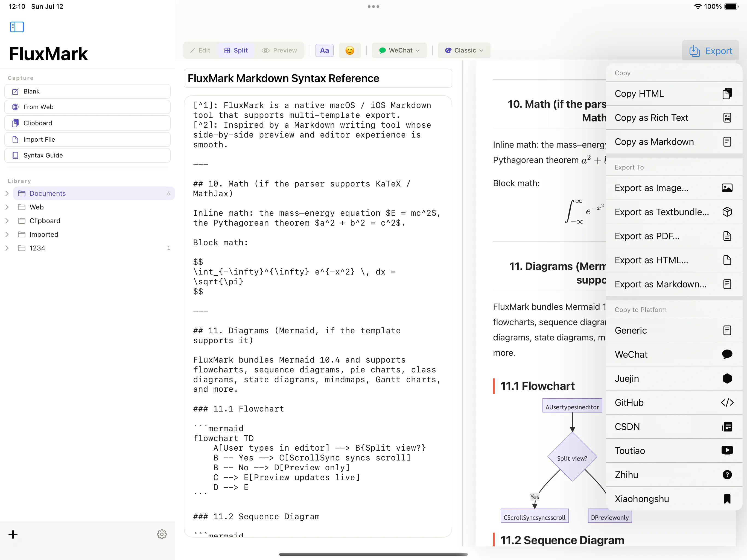Image resolution: width=747 pixels, height=560 pixels.
Task: Click the Import File document icon
Action: tap(15, 139)
